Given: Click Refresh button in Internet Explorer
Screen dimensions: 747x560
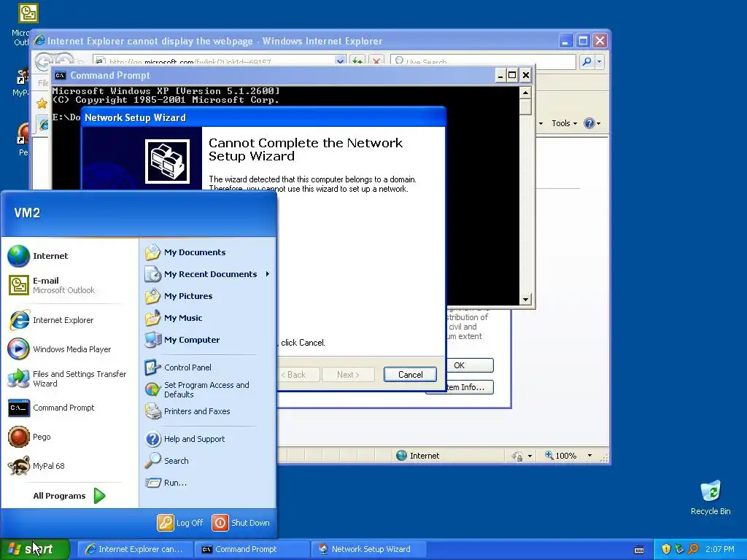Looking at the screenshot, I should tap(357, 61).
